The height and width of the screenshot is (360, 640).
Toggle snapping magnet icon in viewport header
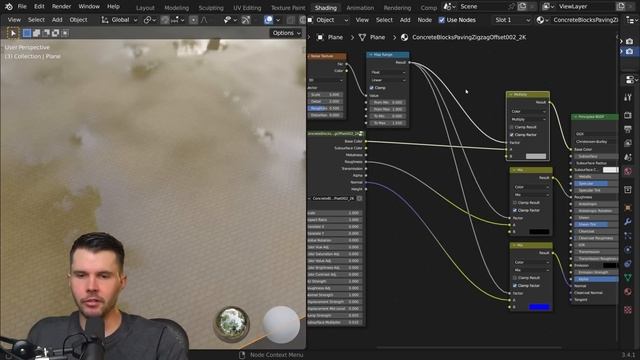click(165, 20)
